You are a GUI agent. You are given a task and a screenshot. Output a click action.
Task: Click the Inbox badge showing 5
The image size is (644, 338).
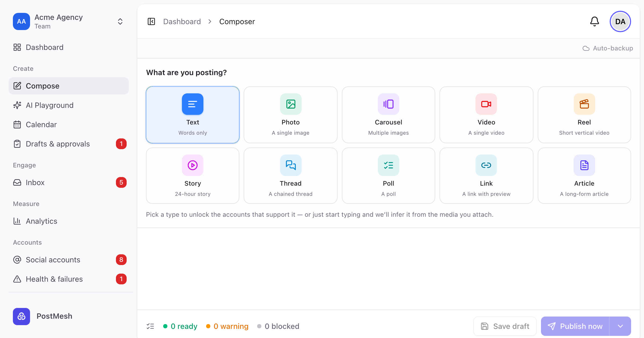tap(121, 182)
